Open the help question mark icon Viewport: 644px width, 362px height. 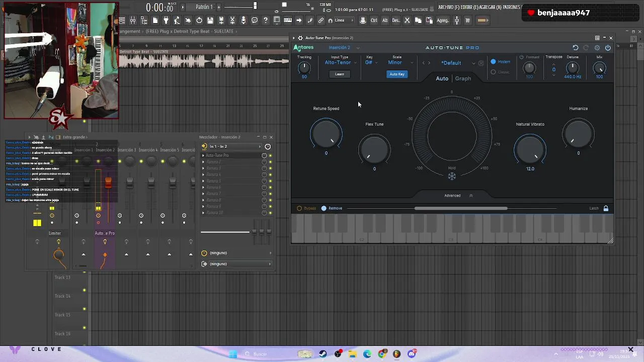265,21
